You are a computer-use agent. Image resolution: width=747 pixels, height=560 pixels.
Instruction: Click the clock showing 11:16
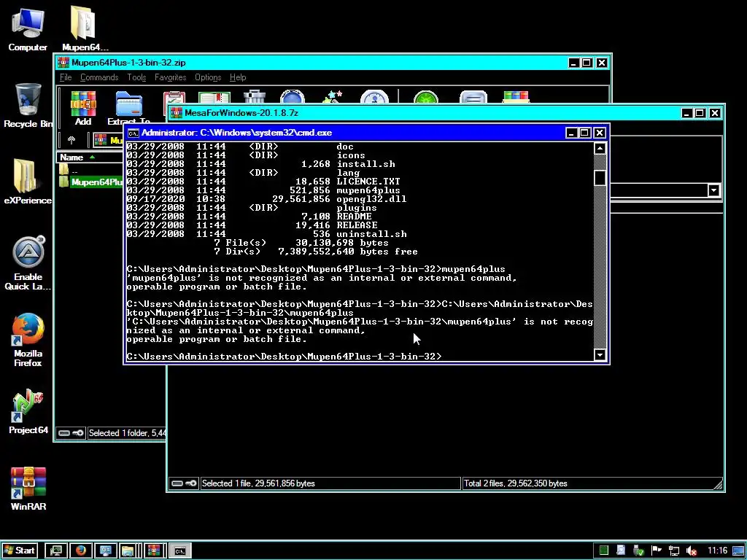pyautogui.click(x=717, y=551)
